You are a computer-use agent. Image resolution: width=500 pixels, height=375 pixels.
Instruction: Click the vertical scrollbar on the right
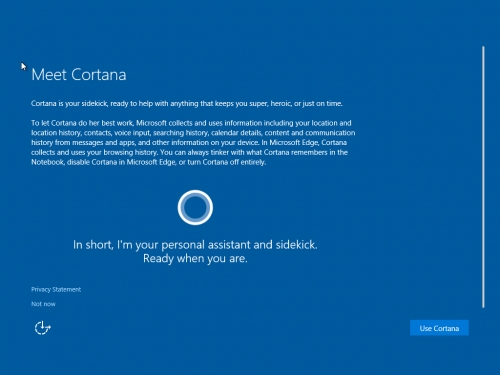pyautogui.click(x=483, y=177)
